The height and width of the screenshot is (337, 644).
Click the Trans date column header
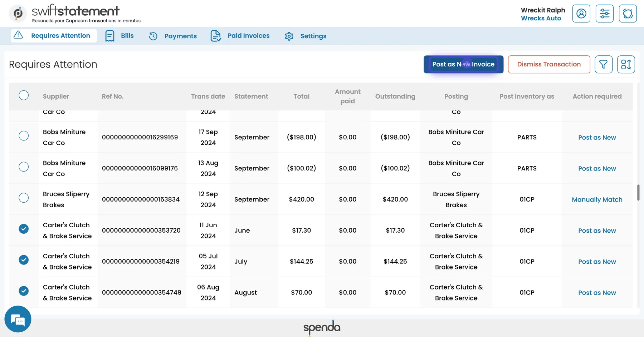coord(208,96)
